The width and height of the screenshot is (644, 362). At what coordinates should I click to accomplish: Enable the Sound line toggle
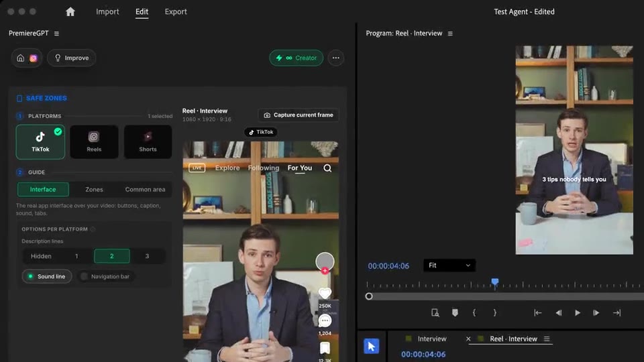click(47, 276)
